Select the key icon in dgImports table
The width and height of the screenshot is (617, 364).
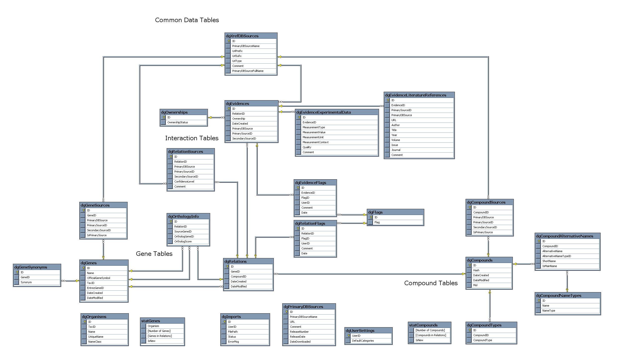225,322
